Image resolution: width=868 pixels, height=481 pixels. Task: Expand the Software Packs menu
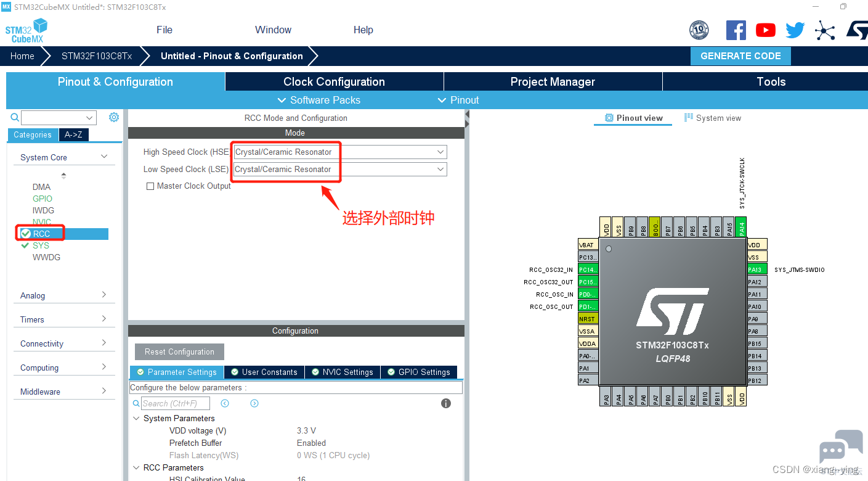coord(319,100)
